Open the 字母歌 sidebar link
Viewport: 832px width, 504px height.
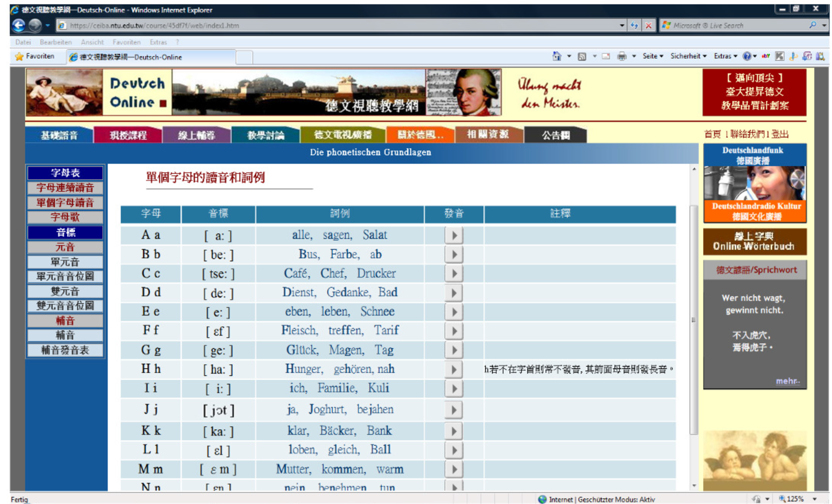tap(65, 217)
